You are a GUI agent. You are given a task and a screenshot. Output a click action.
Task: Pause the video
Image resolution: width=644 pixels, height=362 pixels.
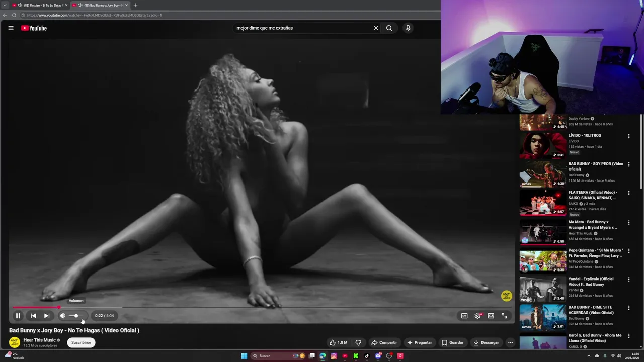18,316
